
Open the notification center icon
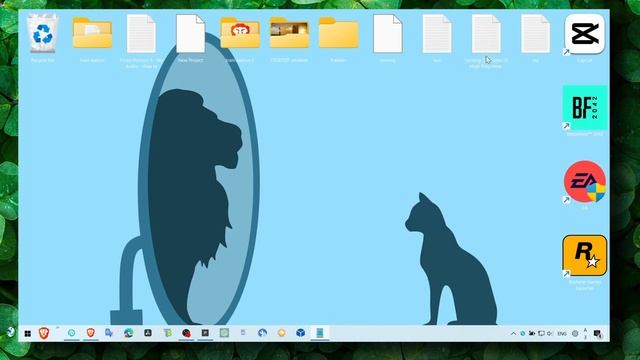tap(597, 333)
